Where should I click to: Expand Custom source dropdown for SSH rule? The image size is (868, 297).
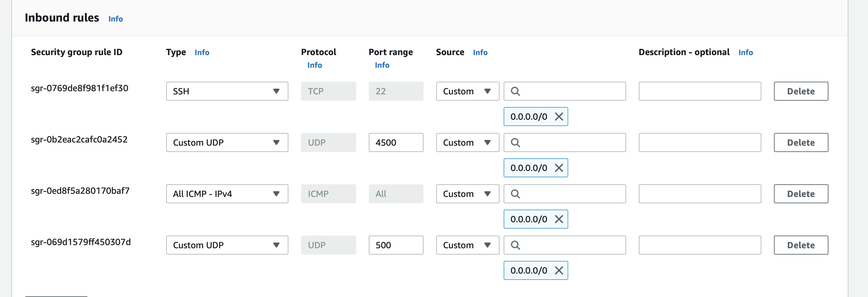[467, 92]
